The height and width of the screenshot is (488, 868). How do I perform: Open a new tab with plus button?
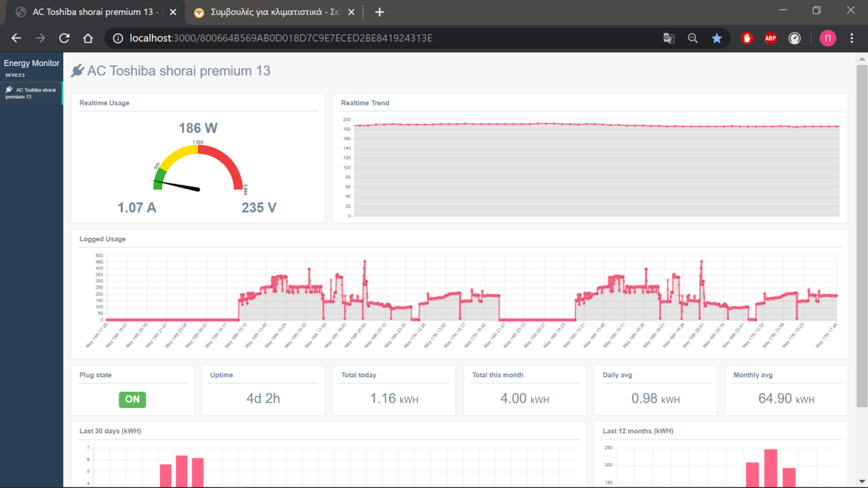pyautogui.click(x=380, y=12)
